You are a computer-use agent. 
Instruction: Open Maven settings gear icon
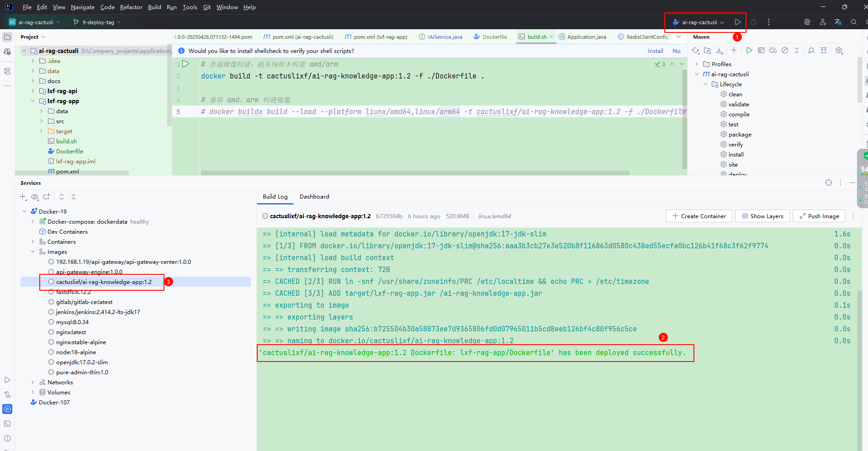tap(839, 51)
